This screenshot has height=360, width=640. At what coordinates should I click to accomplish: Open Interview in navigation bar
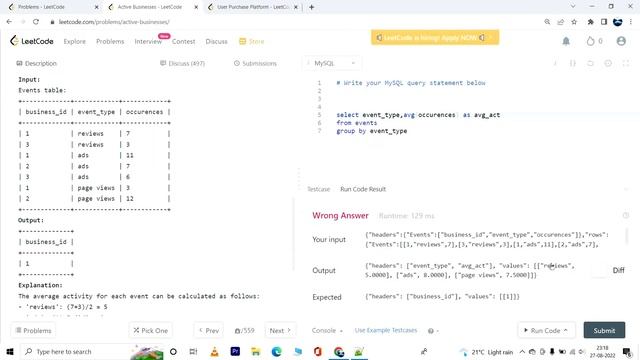148,41
